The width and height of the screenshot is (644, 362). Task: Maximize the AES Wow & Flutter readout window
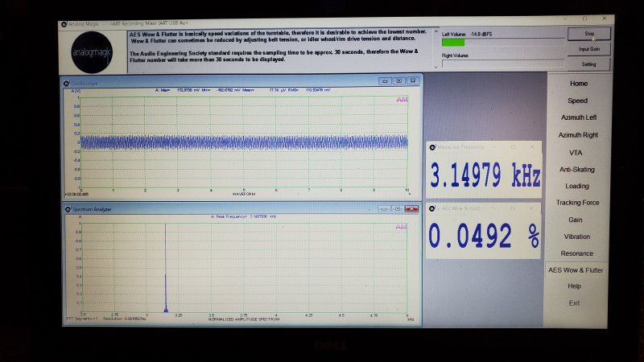point(512,208)
